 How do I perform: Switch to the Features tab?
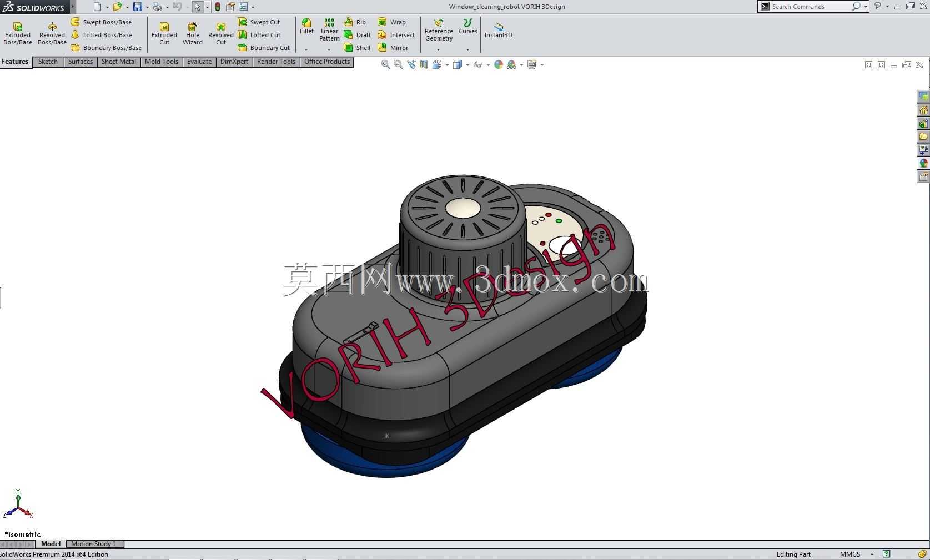point(16,62)
